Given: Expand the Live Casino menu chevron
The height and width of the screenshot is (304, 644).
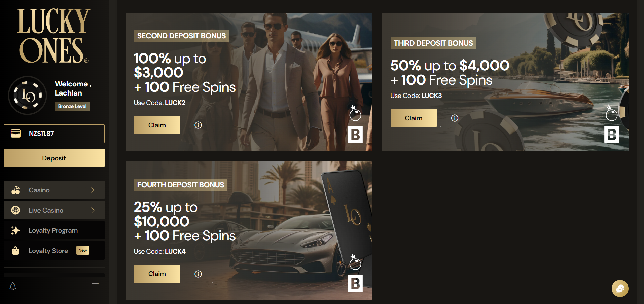Looking at the screenshot, I should click(x=93, y=210).
